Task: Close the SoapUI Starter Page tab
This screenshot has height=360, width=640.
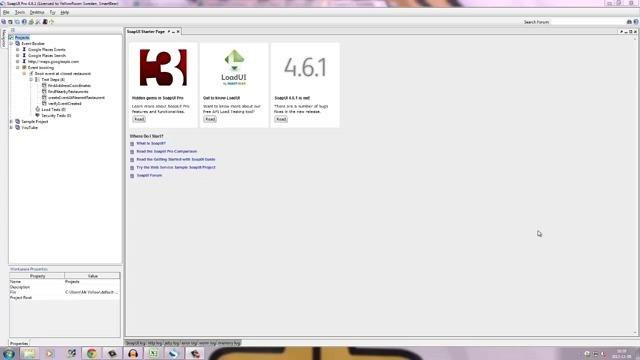Action: (x=178, y=31)
